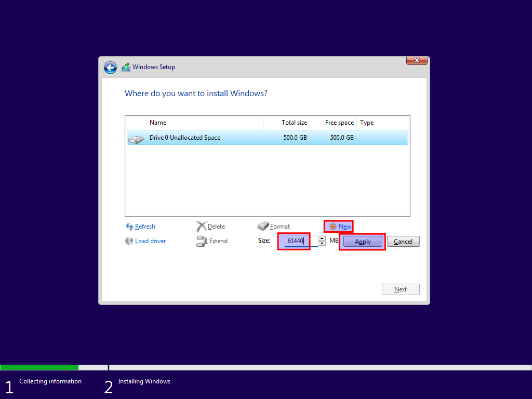The width and height of the screenshot is (532, 399).
Task: Click the 500.0 GB Free space value
Action: [x=342, y=137]
